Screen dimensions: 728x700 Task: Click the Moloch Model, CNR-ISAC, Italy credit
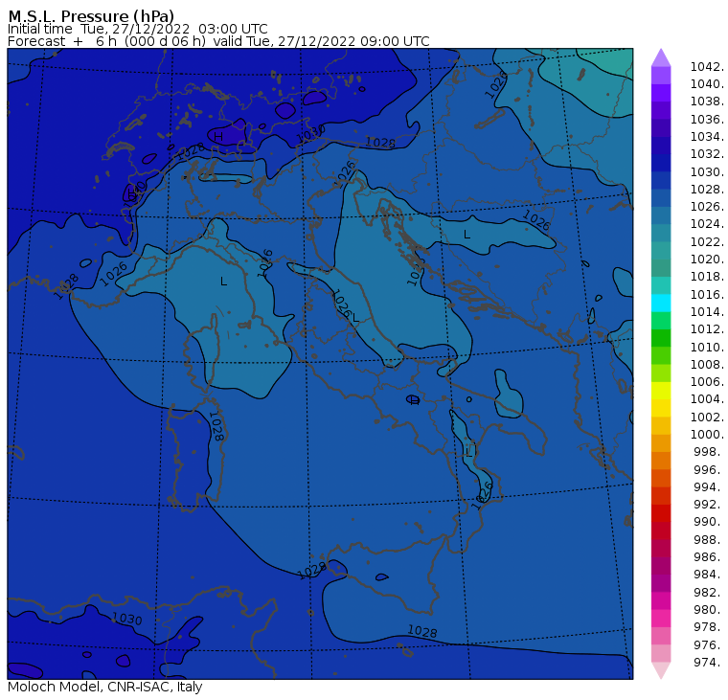[105, 687]
